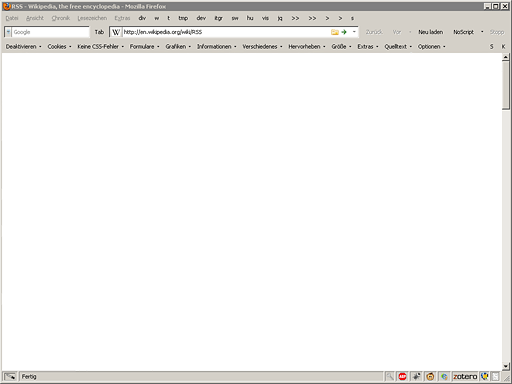
Task: Click the Adblock Plus ABP status bar icon
Action: pyautogui.click(x=402, y=377)
